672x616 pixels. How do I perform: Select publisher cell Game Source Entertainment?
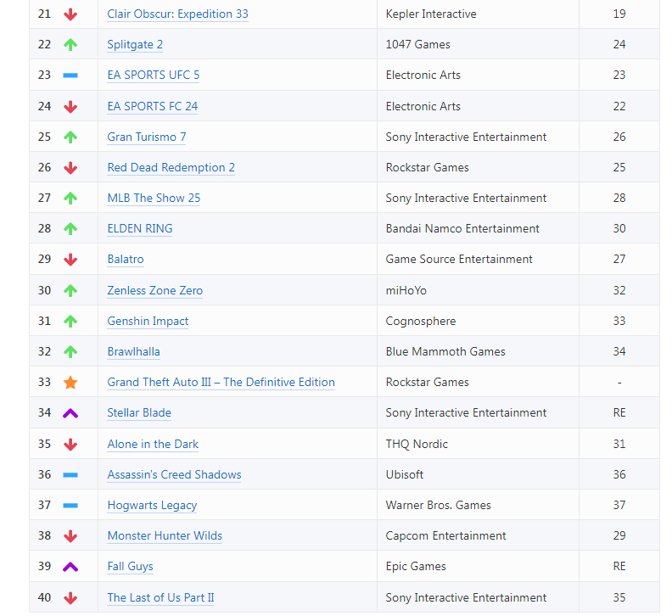pos(478,259)
